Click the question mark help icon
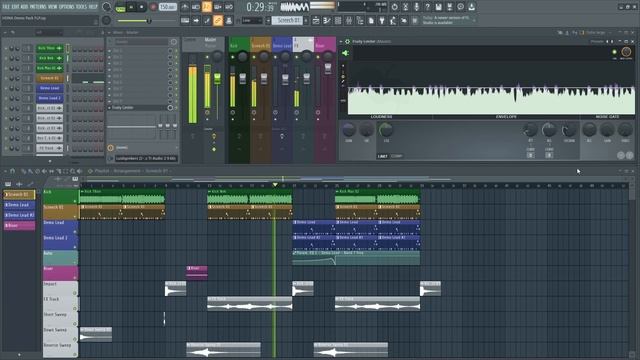 [x=427, y=7]
